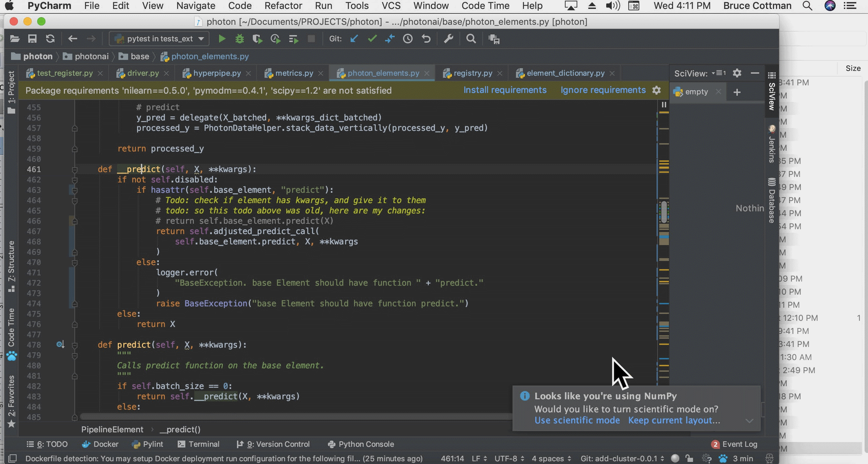Click the Back navigation arrow in toolbar
The image size is (868, 464).
(72, 39)
